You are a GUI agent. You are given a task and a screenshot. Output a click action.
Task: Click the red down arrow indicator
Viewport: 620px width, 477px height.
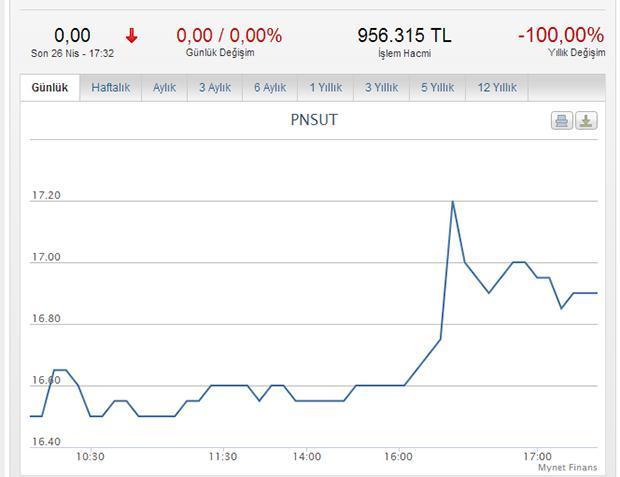(132, 36)
